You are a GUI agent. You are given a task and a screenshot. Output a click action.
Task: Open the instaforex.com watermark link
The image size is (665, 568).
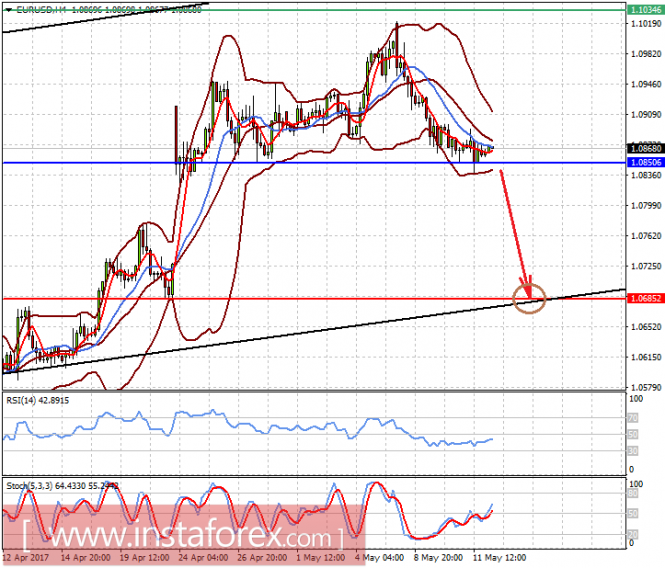(x=182, y=537)
